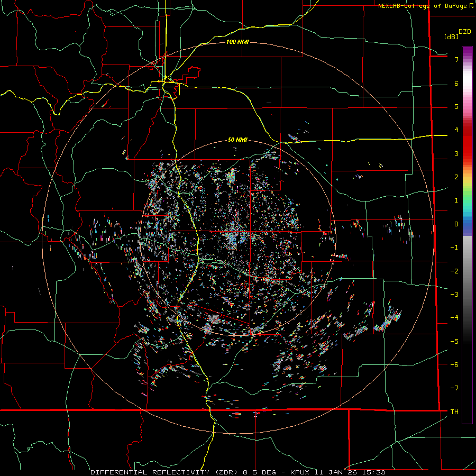Screen dimensions: 476x476
Task: Select the -4 dB scale label
Action: (x=454, y=318)
